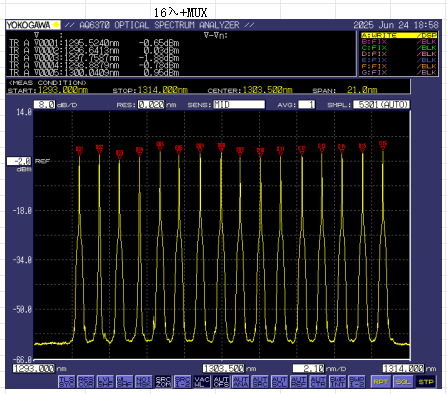Image resolution: width=447 pixels, height=394 pixels.
Task: Click the 2.10 nm/D field
Action: tap(308, 368)
